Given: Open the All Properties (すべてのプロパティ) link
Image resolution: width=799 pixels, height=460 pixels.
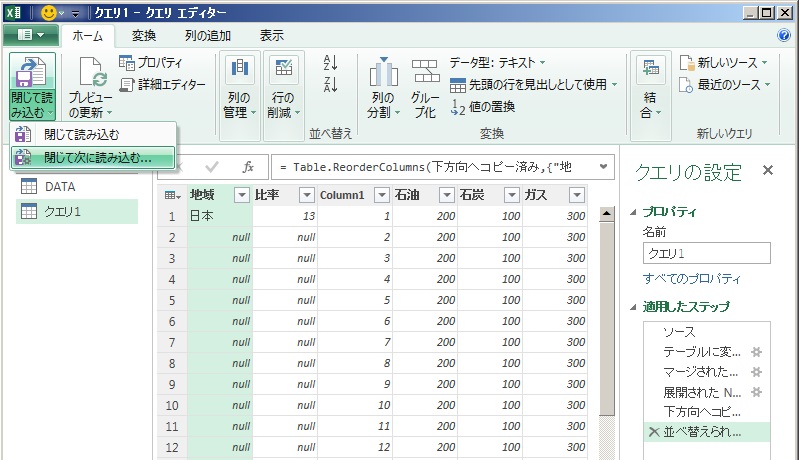Looking at the screenshot, I should pyautogui.click(x=691, y=279).
